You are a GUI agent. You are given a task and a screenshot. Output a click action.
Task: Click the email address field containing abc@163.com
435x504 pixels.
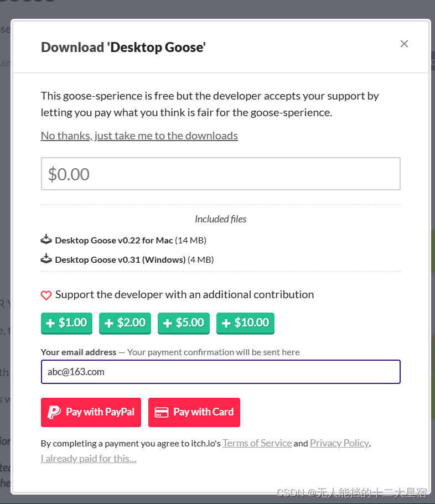click(x=221, y=372)
